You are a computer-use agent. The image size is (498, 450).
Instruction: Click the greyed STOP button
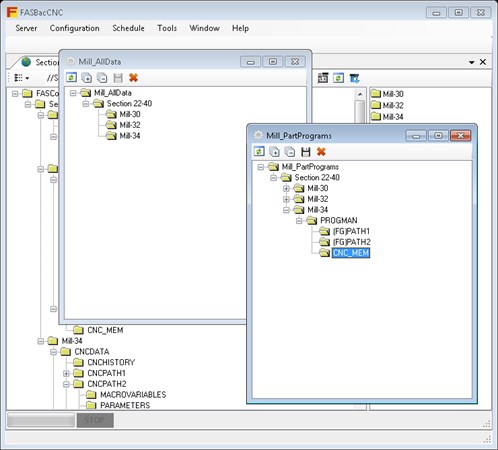pyautogui.click(x=95, y=420)
